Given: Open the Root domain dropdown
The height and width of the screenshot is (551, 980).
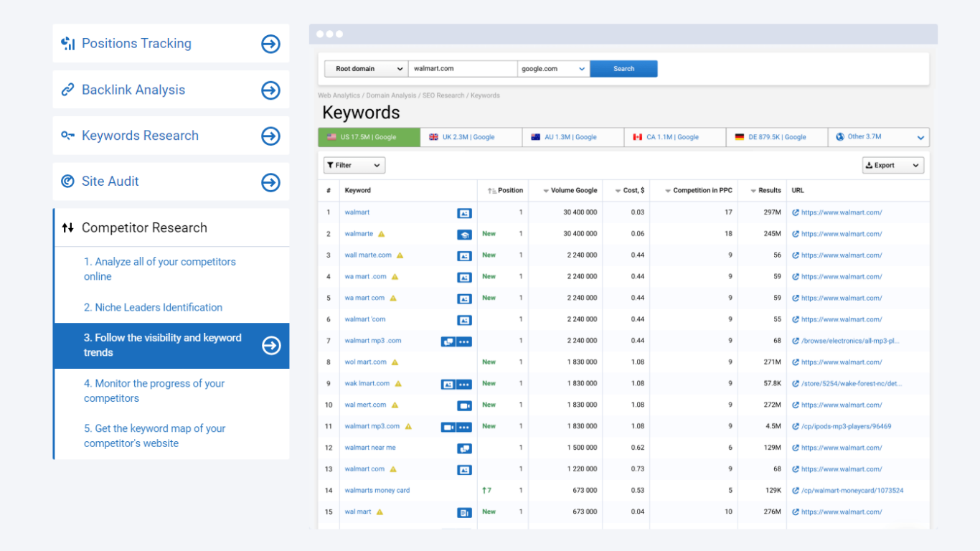Looking at the screenshot, I should coord(366,69).
